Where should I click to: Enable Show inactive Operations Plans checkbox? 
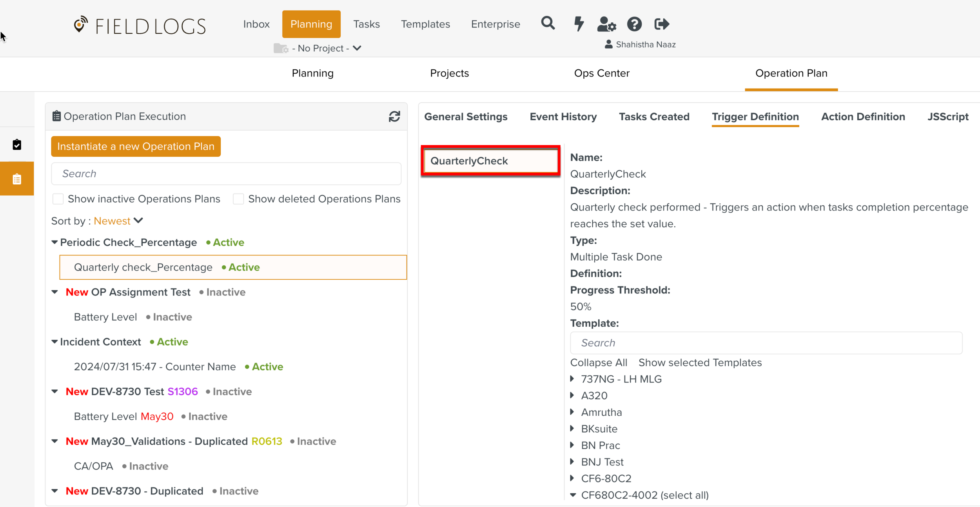(x=58, y=199)
